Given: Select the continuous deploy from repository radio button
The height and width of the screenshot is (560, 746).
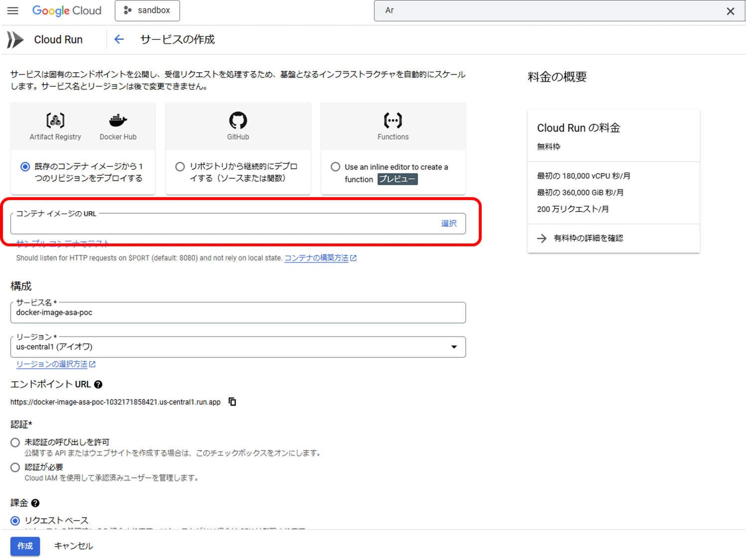Looking at the screenshot, I should click(180, 166).
